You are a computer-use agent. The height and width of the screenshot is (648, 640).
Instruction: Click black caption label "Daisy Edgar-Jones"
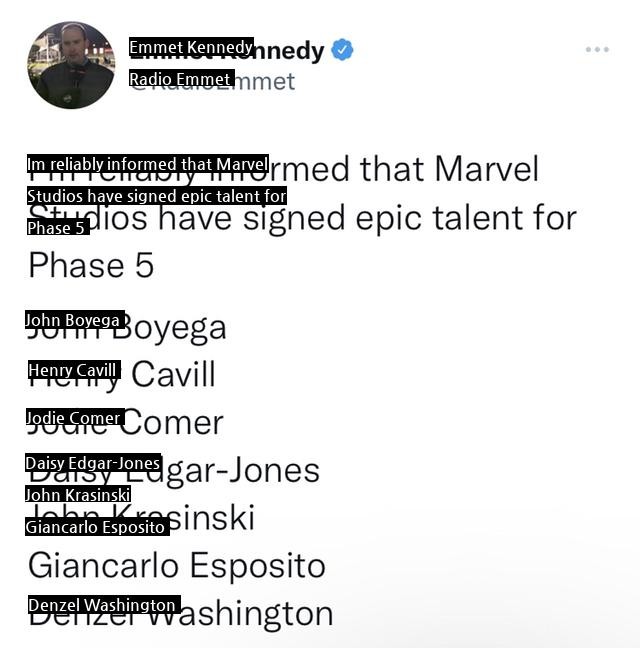(x=93, y=463)
